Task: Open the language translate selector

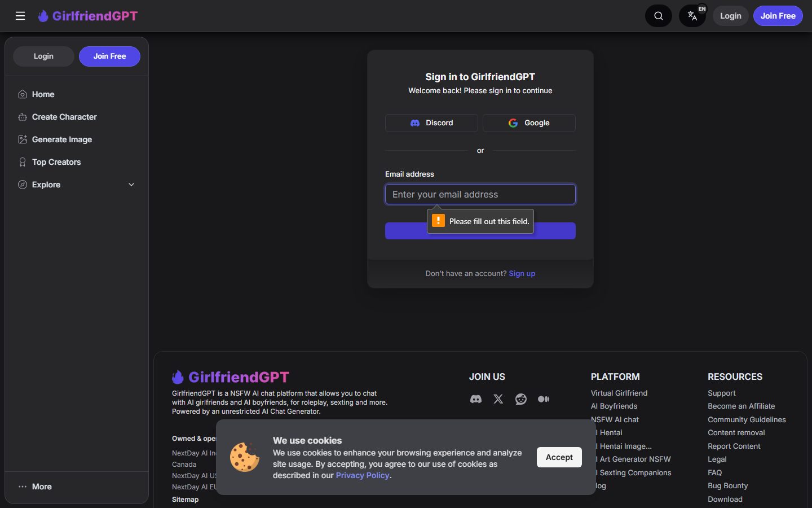Action: pos(692,16)
